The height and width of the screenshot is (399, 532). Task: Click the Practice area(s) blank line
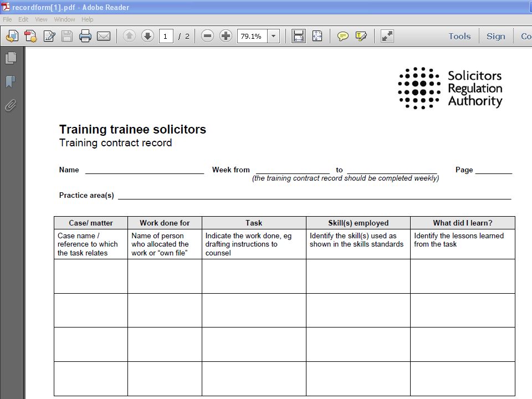315,196
